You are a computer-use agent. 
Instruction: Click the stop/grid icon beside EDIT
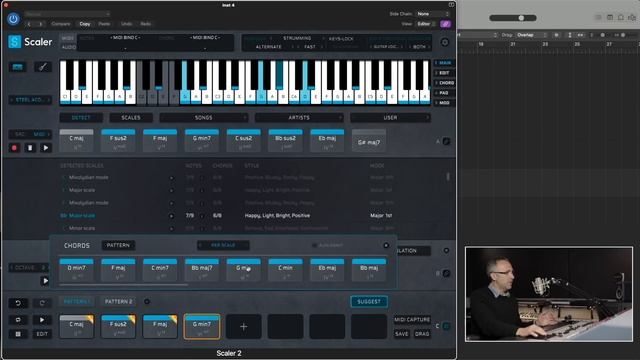18,334
